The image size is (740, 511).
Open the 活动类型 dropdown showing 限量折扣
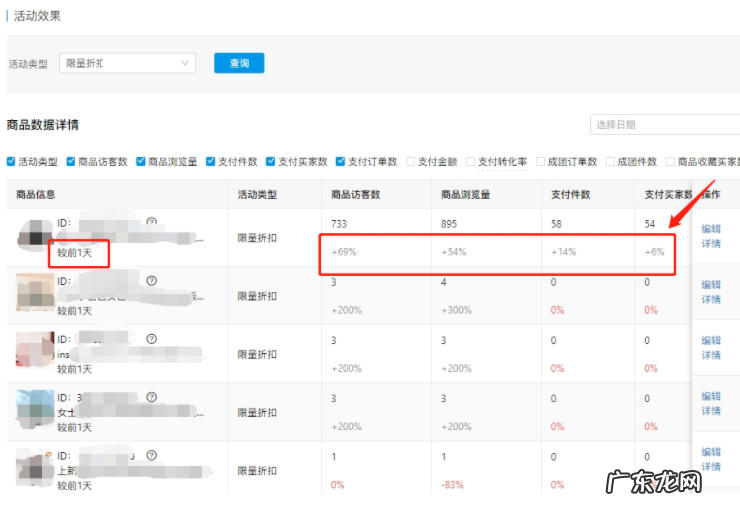pyautogui.click(x=127, y=63)
